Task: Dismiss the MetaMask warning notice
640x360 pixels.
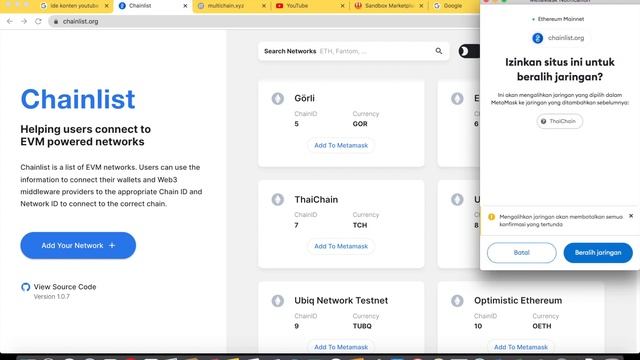Action: coord(631,216)
